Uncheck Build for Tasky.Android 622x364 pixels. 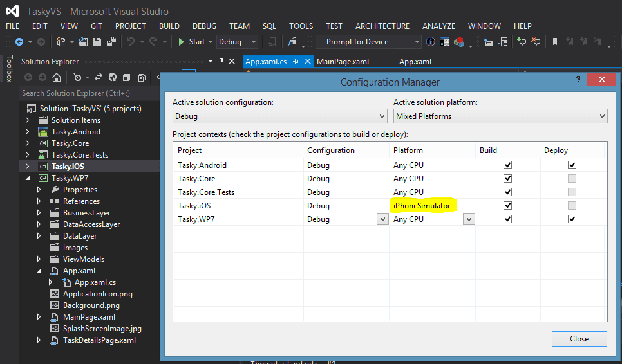point(507,165)
